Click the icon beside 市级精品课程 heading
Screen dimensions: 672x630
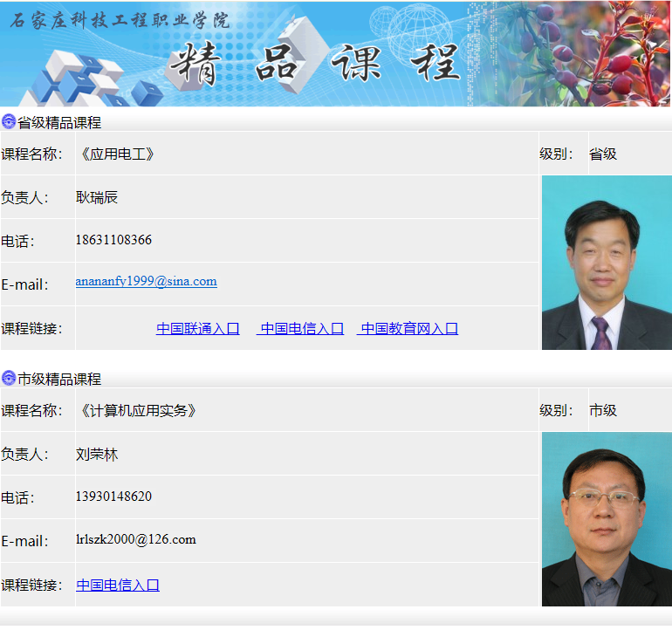9,378
